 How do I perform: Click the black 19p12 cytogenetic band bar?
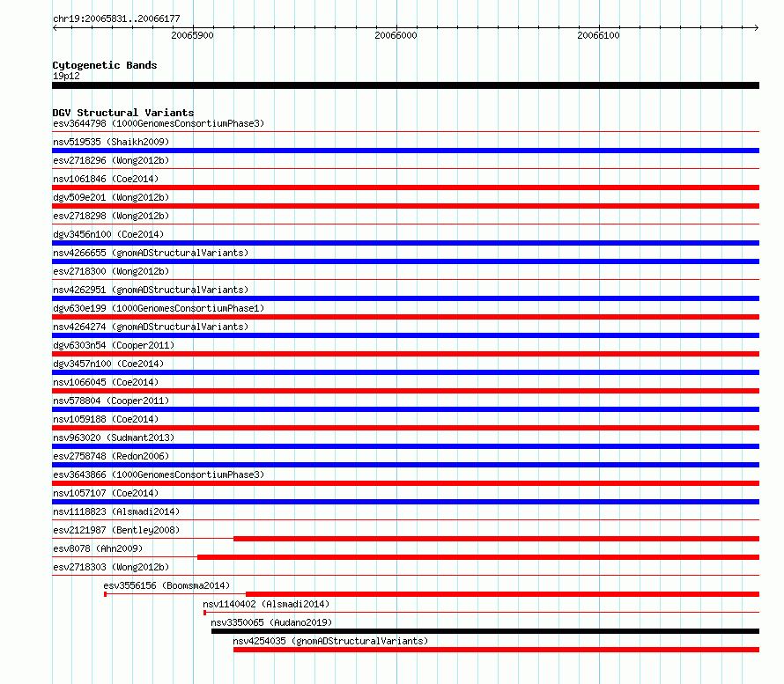point(405,85)
